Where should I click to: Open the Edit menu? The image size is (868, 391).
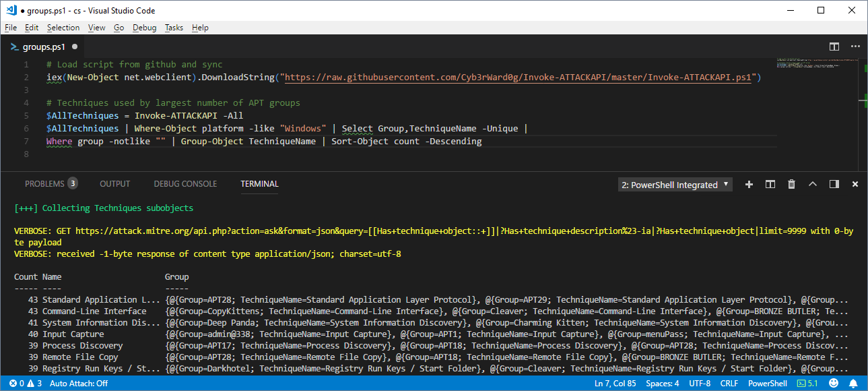point(32,28)
